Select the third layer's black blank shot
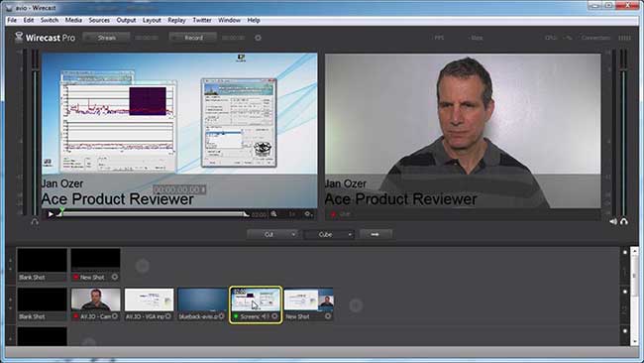 click(x=42, y=336)
